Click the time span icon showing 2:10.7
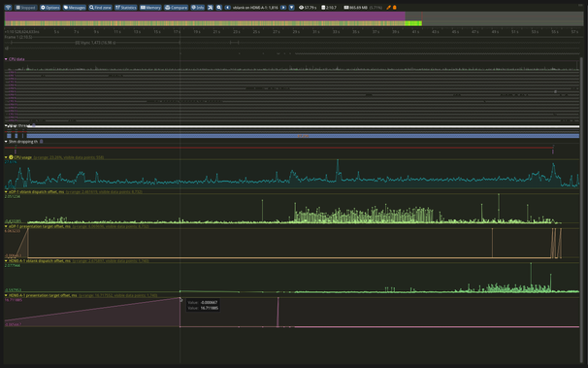The image size is (588, 368). click(x=323, y=8)
